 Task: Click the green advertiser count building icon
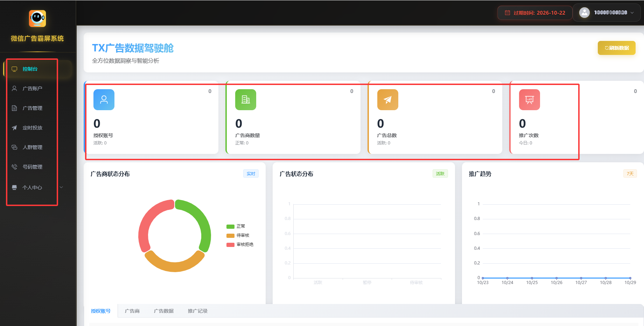click(246, 100)
